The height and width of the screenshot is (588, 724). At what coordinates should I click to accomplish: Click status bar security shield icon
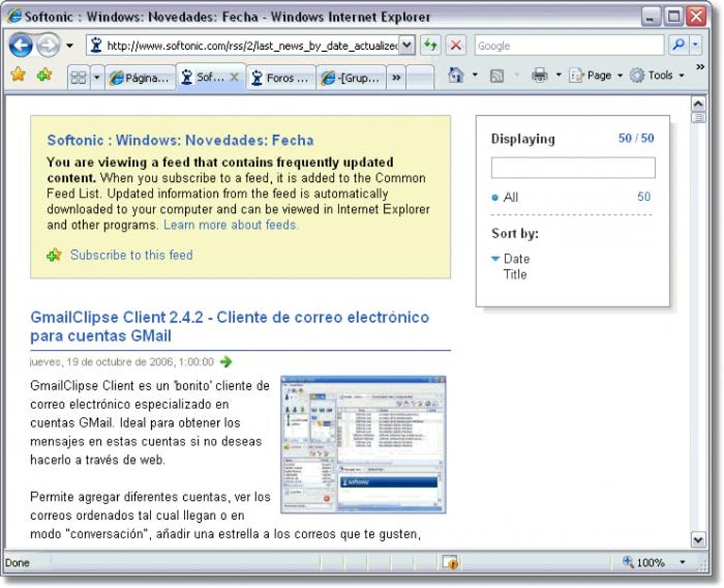point(450,562)
